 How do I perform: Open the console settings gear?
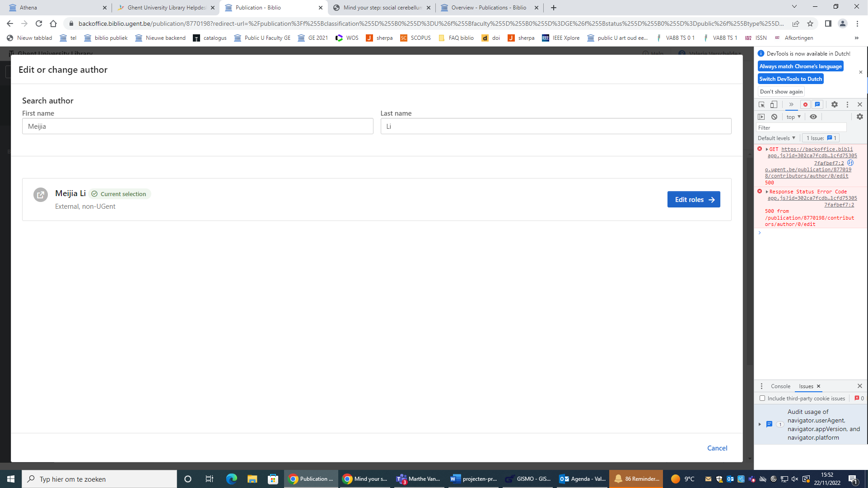point(859,117)
